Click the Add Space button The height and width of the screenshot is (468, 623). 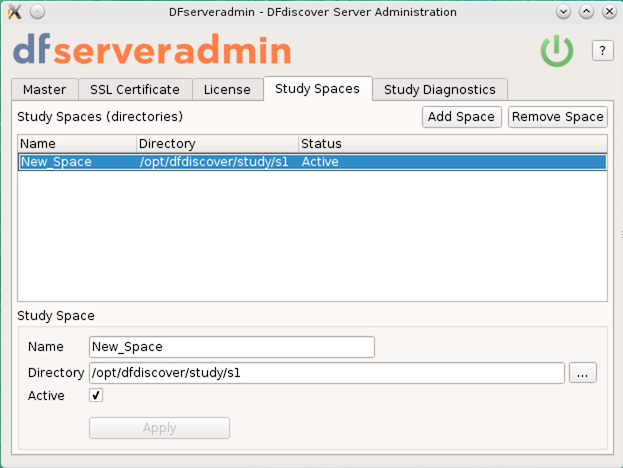tap(461, 117)
